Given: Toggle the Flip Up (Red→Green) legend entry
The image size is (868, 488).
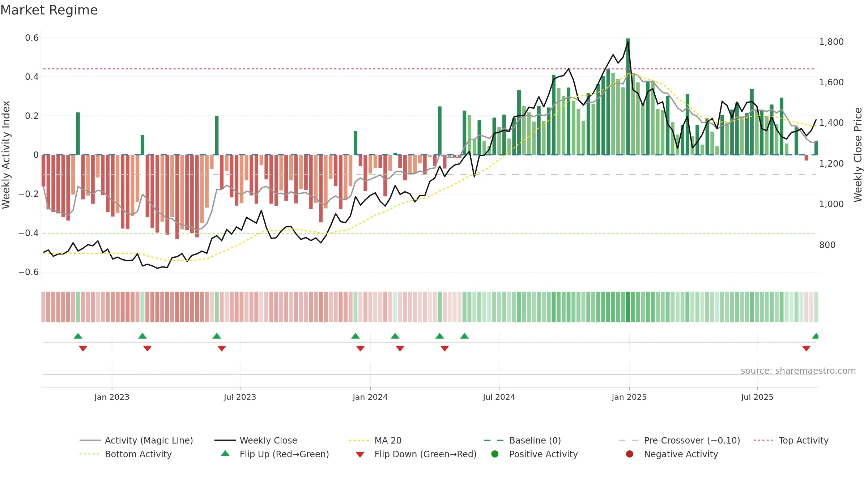Looking at the screenshot, I should click(x=275, y=454).
